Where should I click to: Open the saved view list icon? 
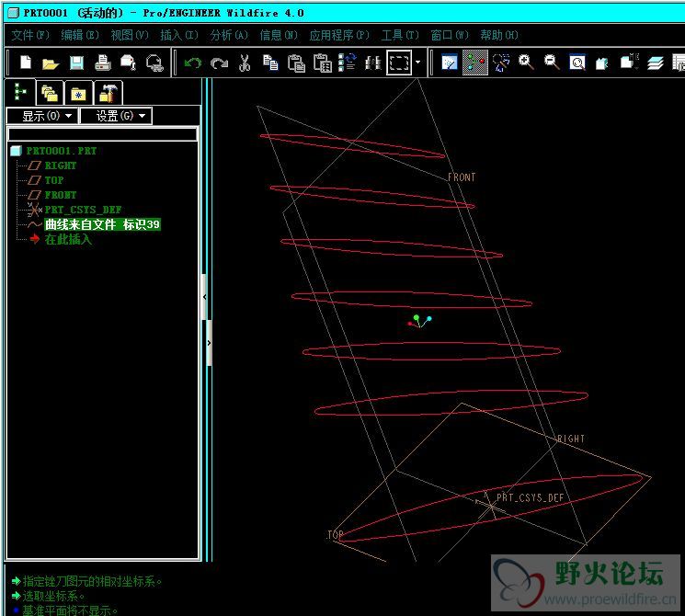point(629,63)
